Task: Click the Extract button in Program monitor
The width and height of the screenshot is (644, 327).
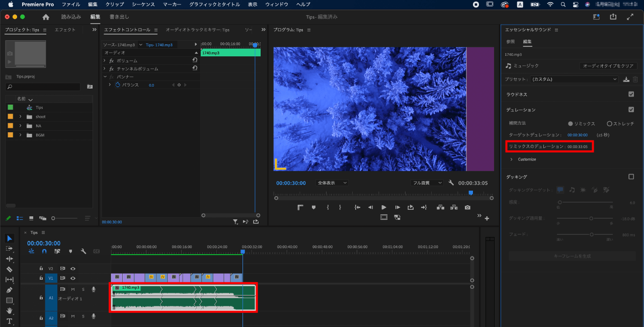Action: [x=454, y=207]
